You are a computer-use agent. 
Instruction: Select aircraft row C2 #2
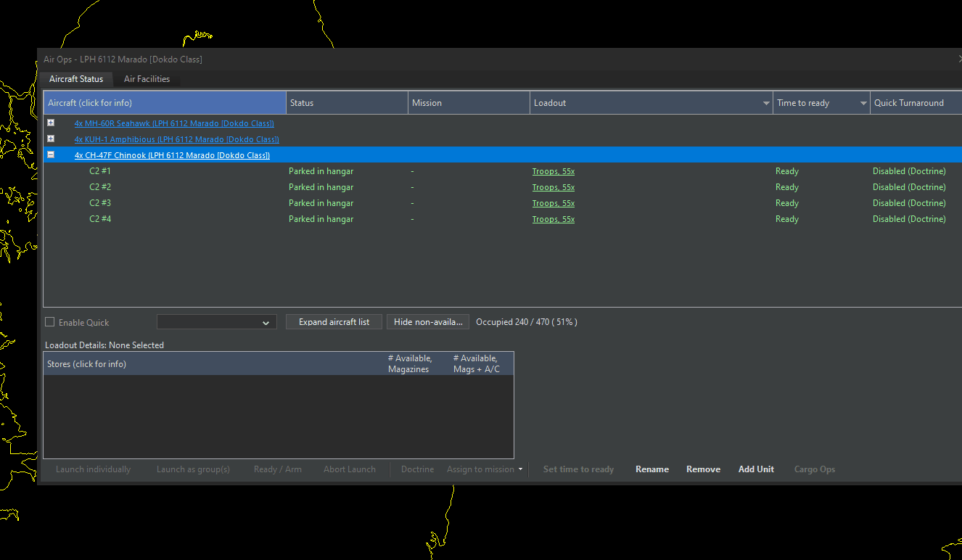point(502,187)
